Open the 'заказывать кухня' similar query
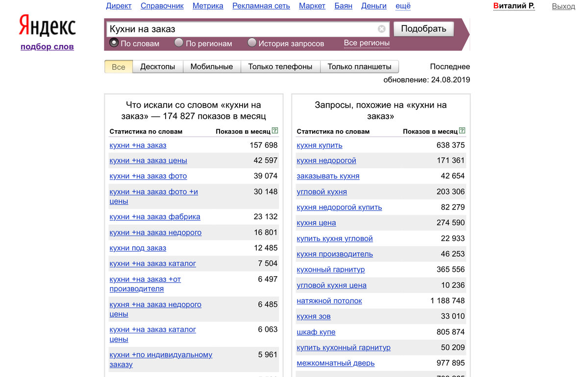Screen dimensions: 588x377 coord(328,176)
